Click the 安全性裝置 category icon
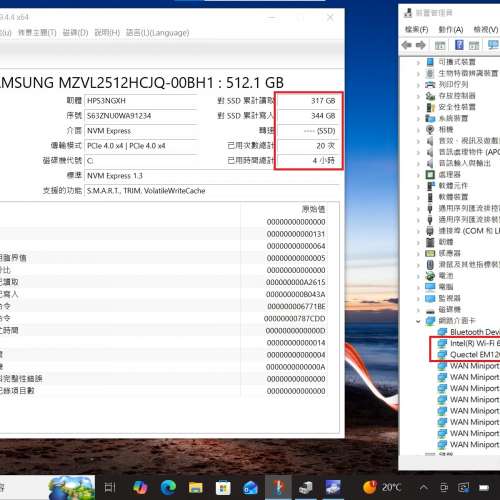 pos(430,107)
